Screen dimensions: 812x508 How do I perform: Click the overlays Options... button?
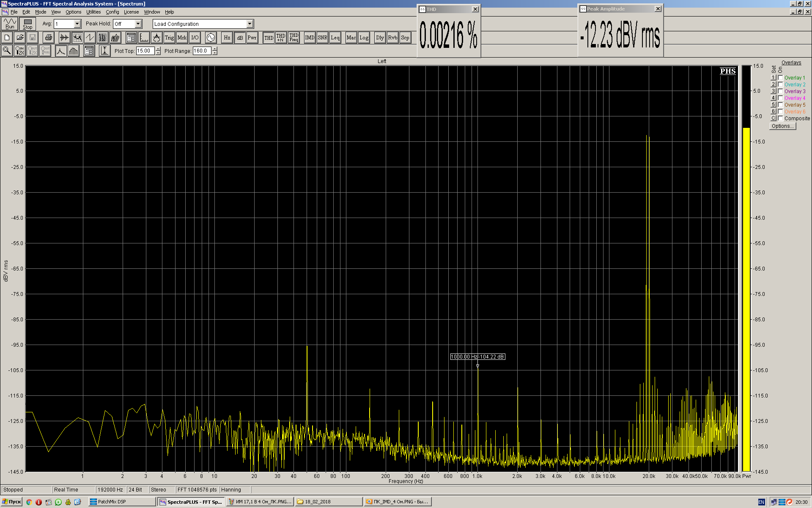[782, 126]
